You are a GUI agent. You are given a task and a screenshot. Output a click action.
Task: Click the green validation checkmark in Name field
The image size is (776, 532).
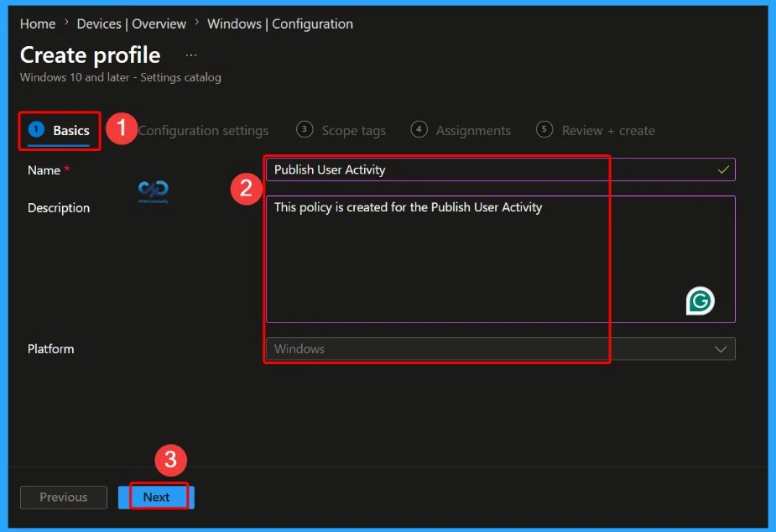[x=723, y=170]
